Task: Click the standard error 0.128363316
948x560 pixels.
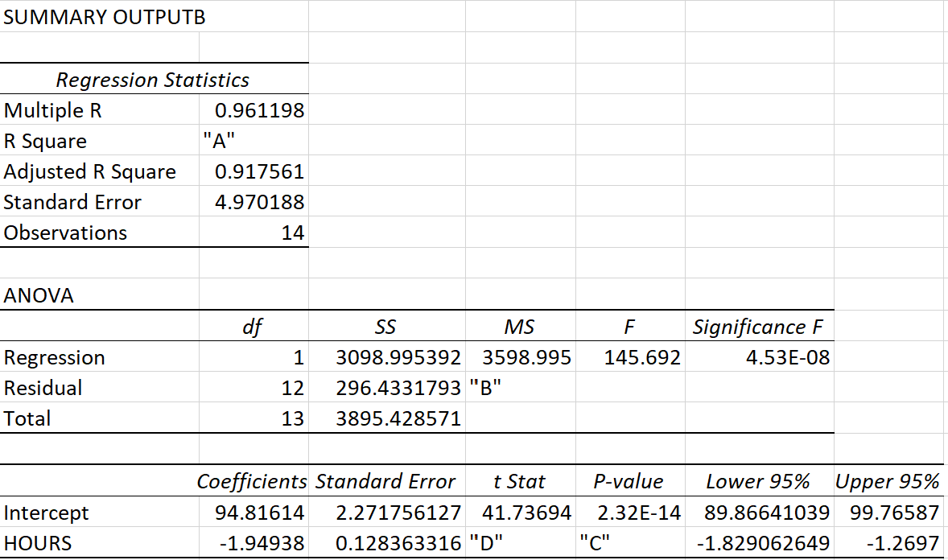Action: 398,544
